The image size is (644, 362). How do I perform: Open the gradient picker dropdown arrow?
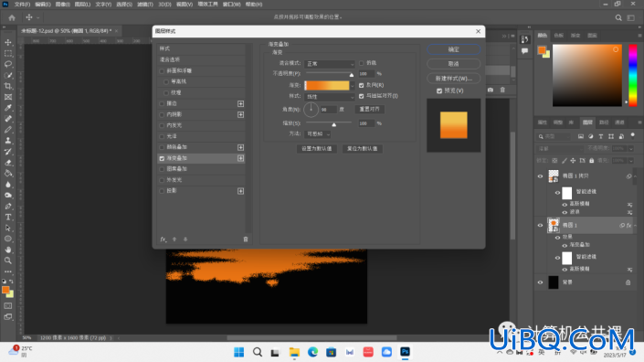point(352,85)
